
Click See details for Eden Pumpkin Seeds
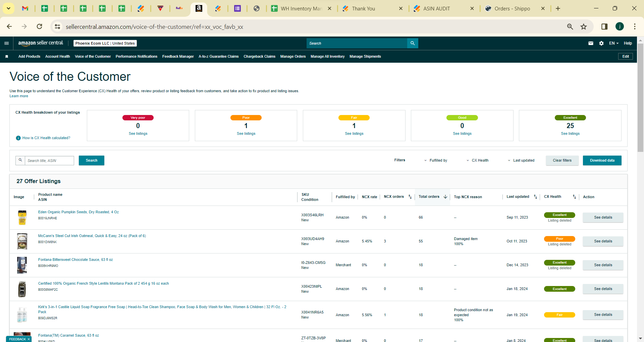pyautogui.click(x=603, y=217)
